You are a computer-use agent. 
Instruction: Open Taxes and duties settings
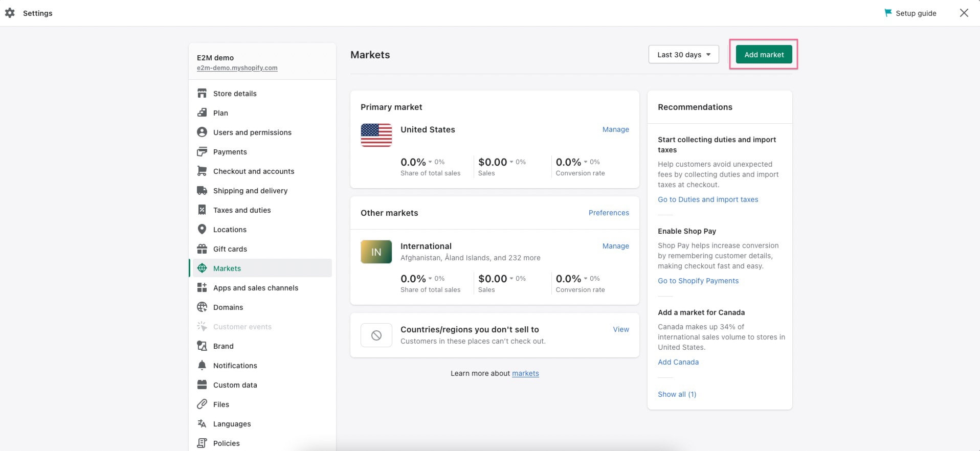click(242, 210)
